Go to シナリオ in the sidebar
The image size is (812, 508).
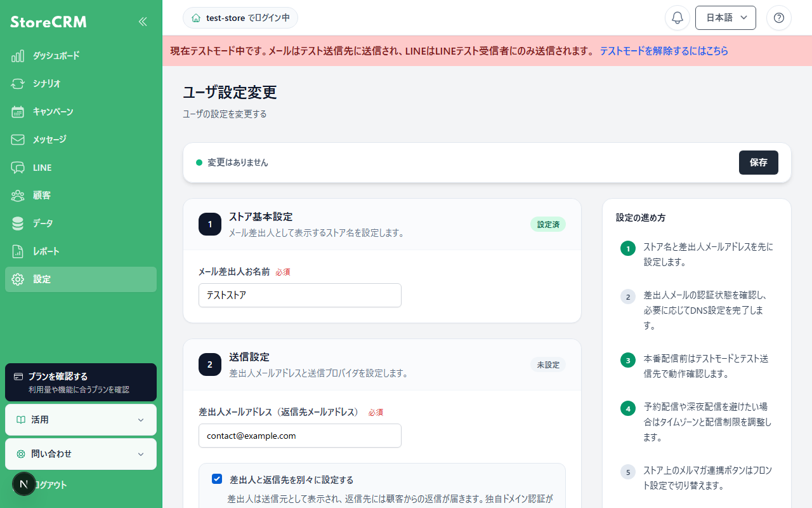(x=81, y=84)
